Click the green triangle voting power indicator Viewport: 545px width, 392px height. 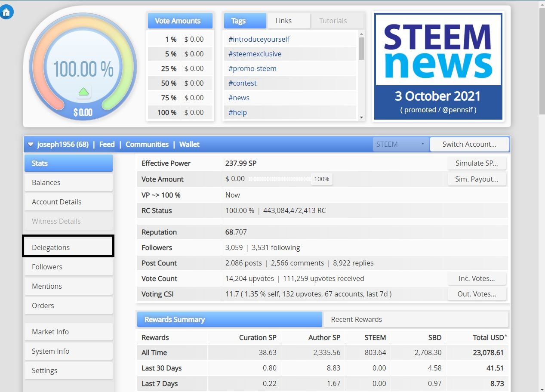tap(84, 91)
